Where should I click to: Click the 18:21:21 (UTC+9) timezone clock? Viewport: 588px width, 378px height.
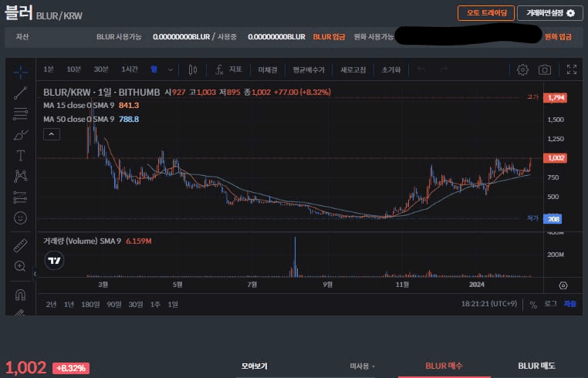click(x=489, y=304)
